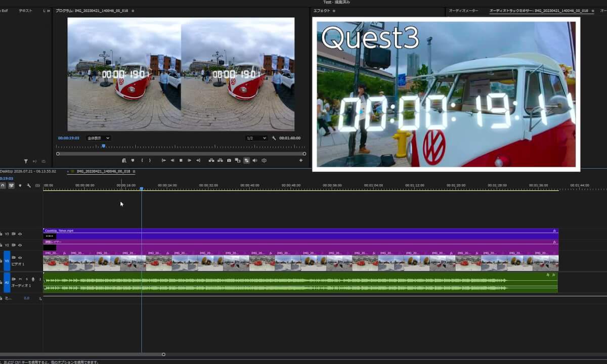Step forward one frame in Program monitor
Viewport: 607px width, 364px height.
pyautogui.click(x=189, y=160)
